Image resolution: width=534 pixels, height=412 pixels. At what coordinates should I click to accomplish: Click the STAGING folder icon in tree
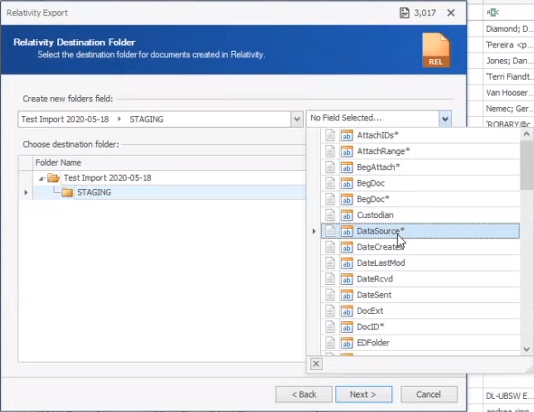point(67,192)
